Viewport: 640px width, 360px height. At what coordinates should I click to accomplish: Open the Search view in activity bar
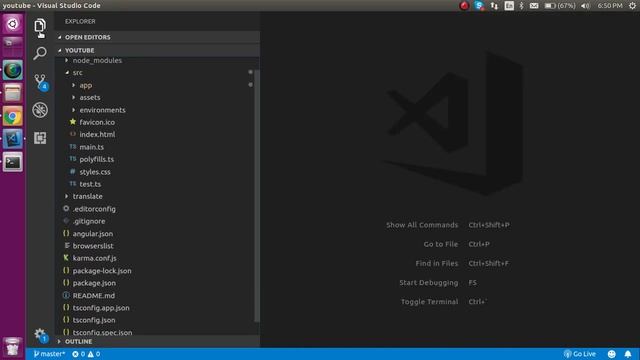coord(40,53)
